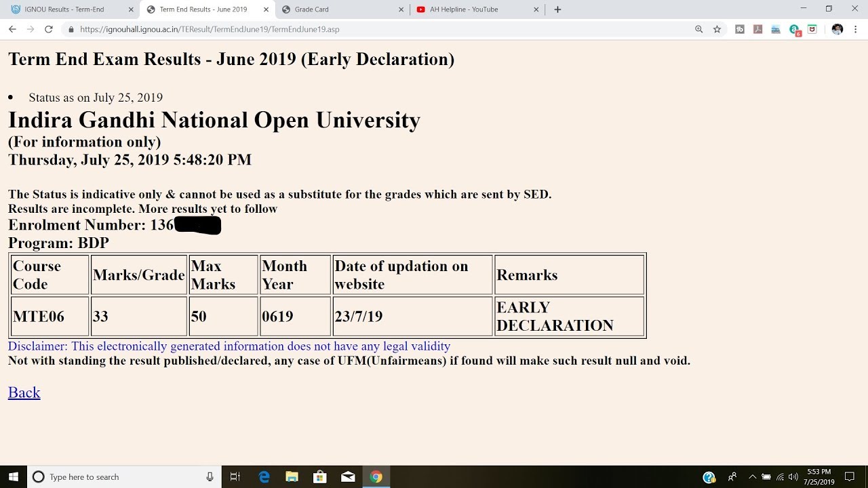The image size is (868, 488).
Task: Open the volume control in tray
Action: (793, 476)
